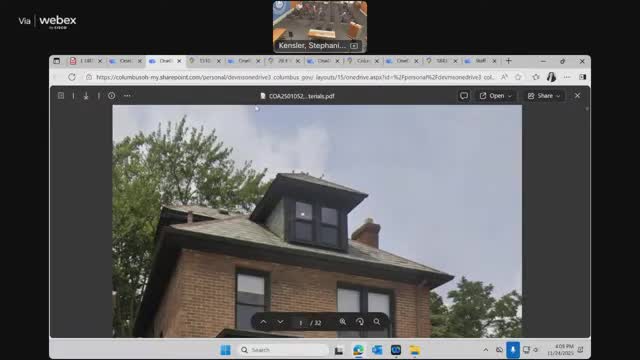Open the PDF info details icon
This screenshot has width=640, height=360.
click(111, 96)
